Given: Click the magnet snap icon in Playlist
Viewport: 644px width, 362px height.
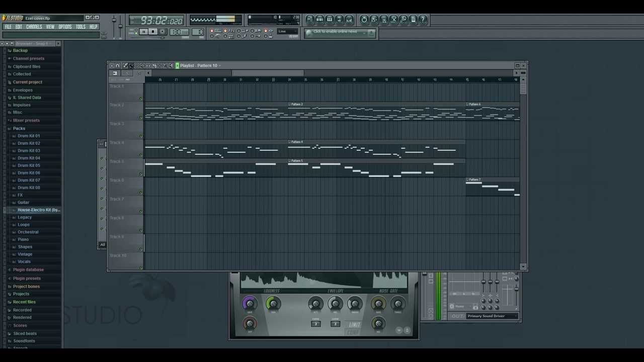Looking at the screenshot, I should (118, 66).
